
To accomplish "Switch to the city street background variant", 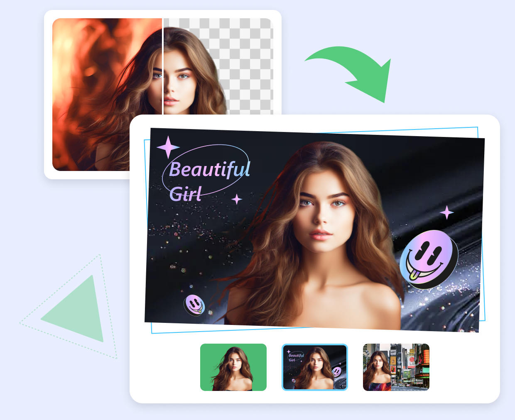I will point(396,367).
